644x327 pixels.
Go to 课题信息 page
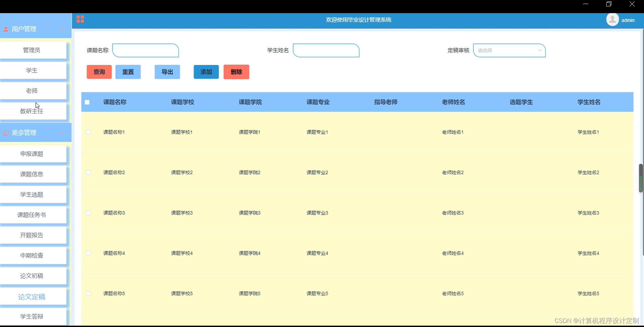pyautogui.click(x=33, y=174)
